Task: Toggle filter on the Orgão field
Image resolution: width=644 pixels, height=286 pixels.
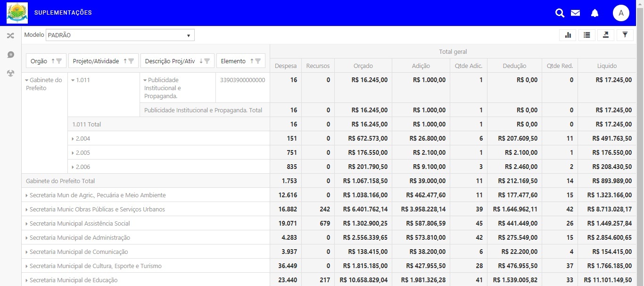Action: [x=59, y=61]
